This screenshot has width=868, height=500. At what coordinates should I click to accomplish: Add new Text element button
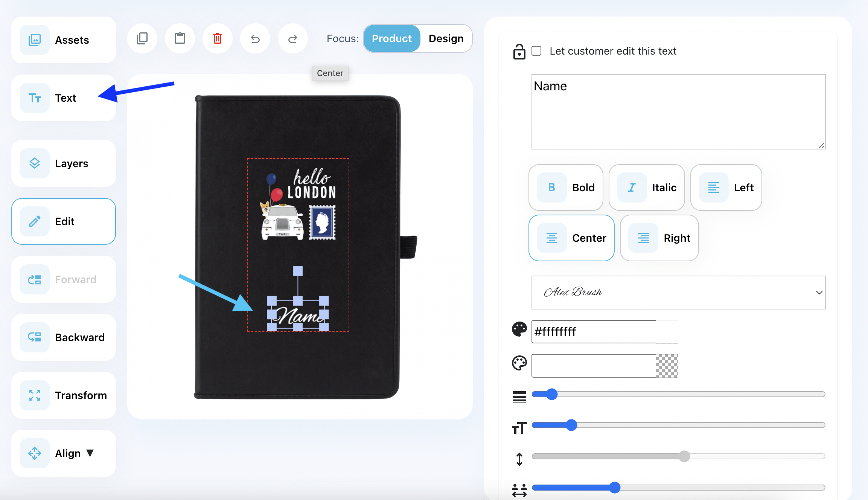click(x=64, y=98)
